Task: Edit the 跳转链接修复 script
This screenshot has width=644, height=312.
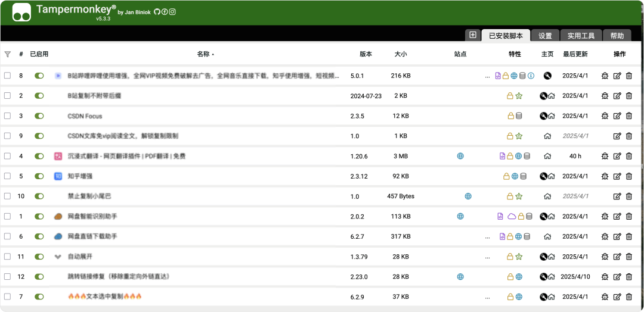Action: coord(617,277)
